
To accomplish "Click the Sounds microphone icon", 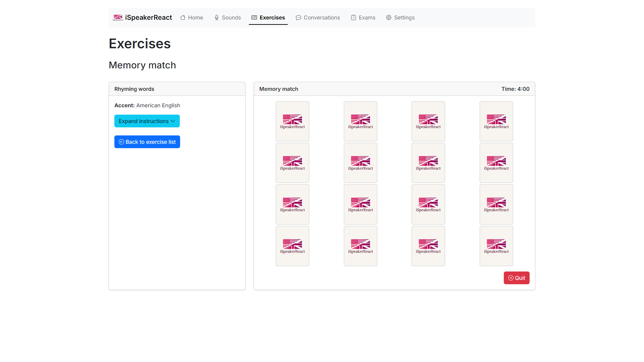I will tap(217, 17).
